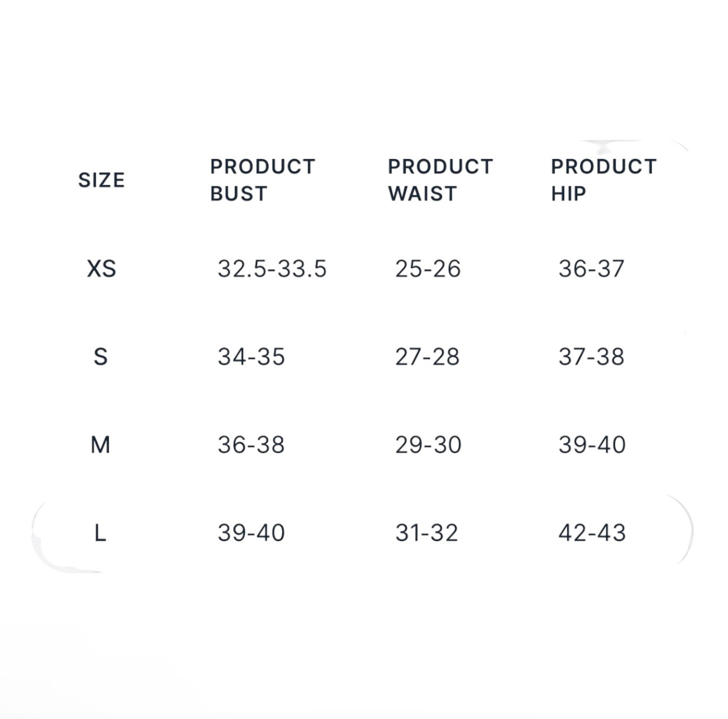Screen dimensions: 728x719
Task: Select the S size row label
Action: 101,357
